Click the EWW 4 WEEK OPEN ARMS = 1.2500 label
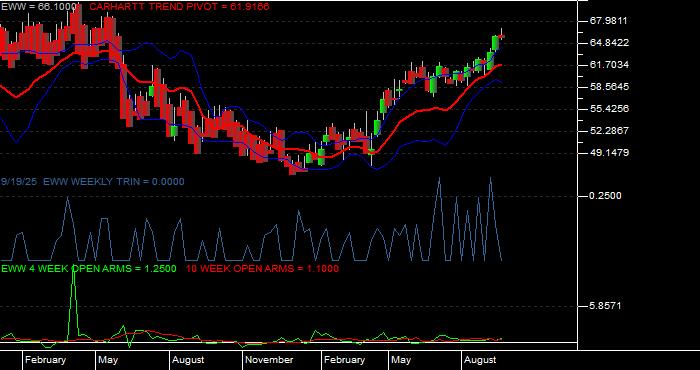 click(x=89, y=269)
